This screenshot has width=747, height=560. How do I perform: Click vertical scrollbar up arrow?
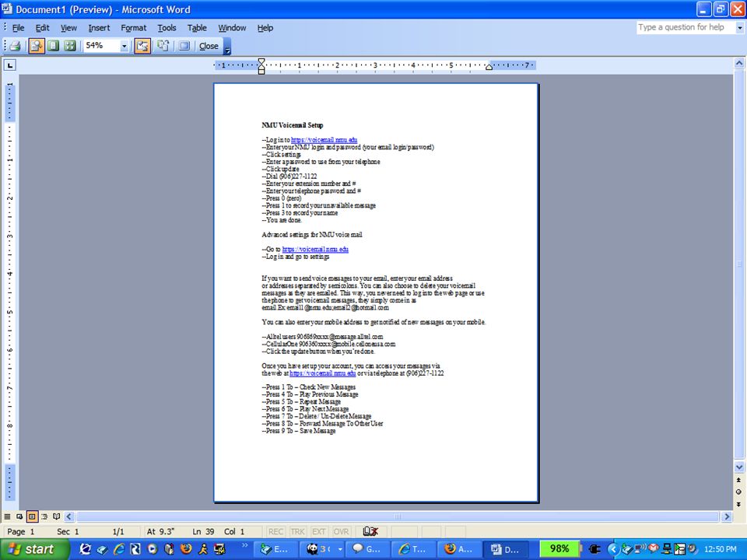pyautogui.click(x=739, y=63)
